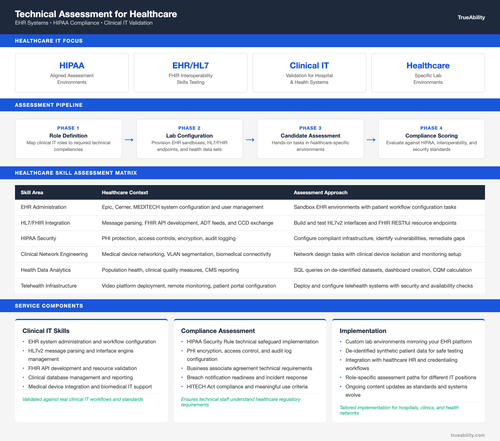
Task: Click the PHI protection, access controls cell
Action: pos(169,238)
